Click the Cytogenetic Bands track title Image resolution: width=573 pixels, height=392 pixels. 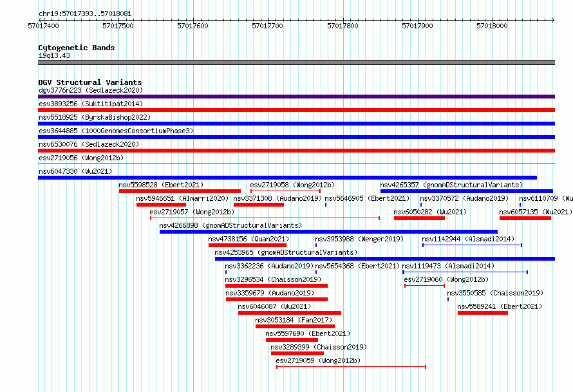[77, 48]
